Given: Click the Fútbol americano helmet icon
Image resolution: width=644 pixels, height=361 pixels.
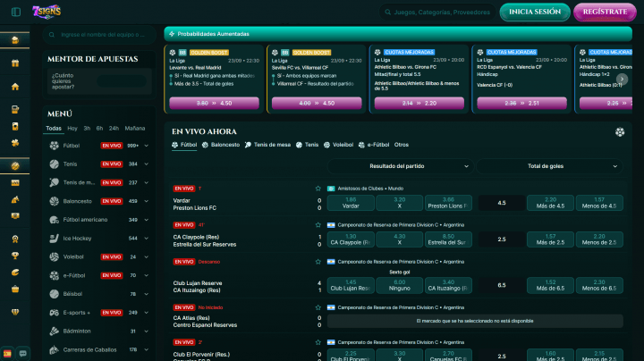Looking at the screenshot, I should point(55,220).
